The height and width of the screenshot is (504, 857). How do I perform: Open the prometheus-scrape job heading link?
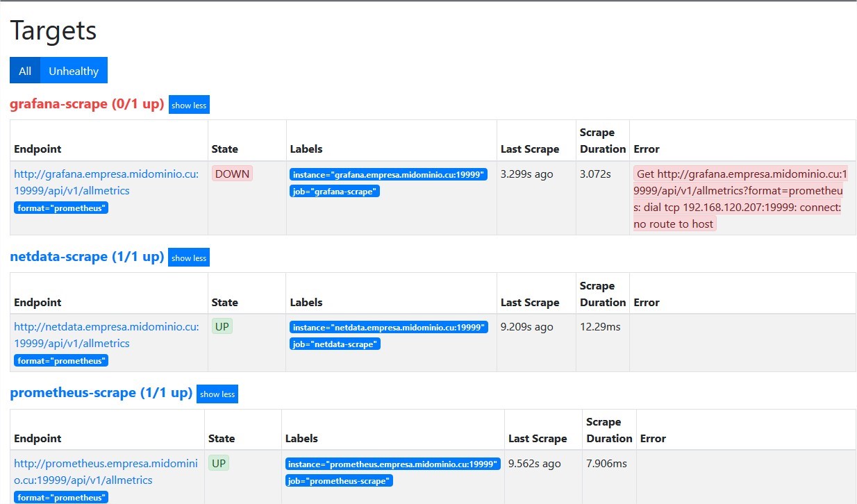(101, 393)
